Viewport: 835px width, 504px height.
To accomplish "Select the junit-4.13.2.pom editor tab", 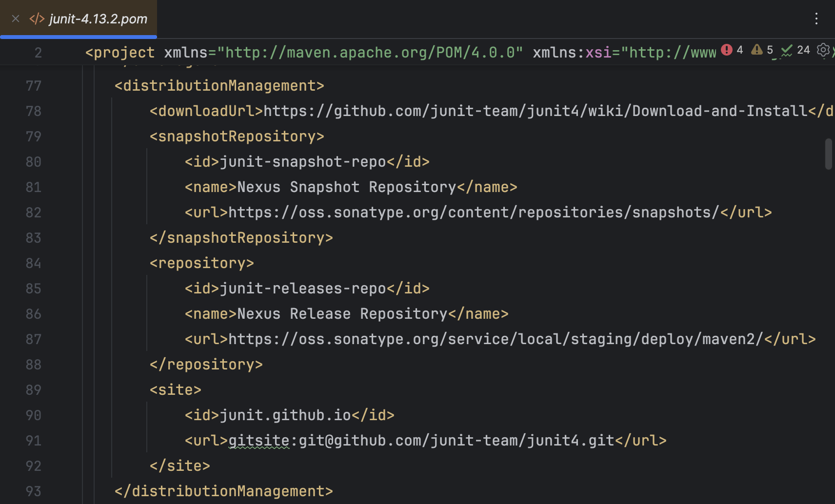I will click(98, 19).
